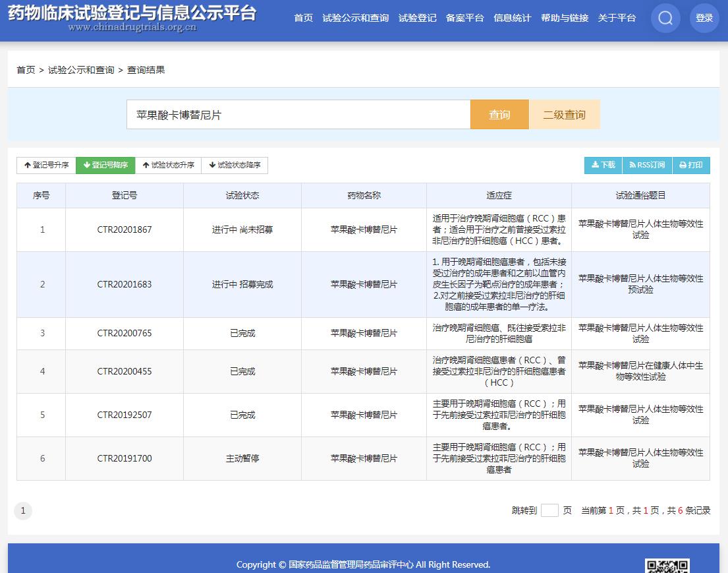Sort by 登记号升序
The width and height of the screenshot is (728, 573).
[46, 165]
